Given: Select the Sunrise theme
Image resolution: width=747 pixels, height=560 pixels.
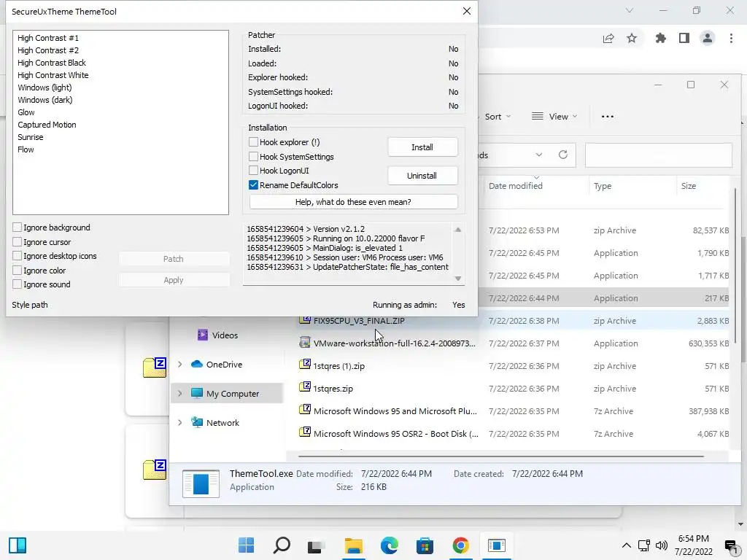Looking at the screenshot, I should 31,136.
